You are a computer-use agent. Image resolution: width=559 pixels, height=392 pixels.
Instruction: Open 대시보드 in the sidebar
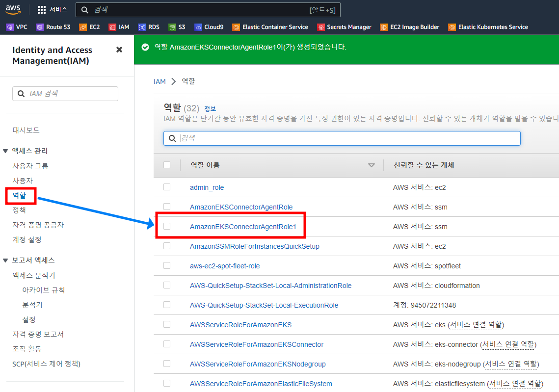26,130
